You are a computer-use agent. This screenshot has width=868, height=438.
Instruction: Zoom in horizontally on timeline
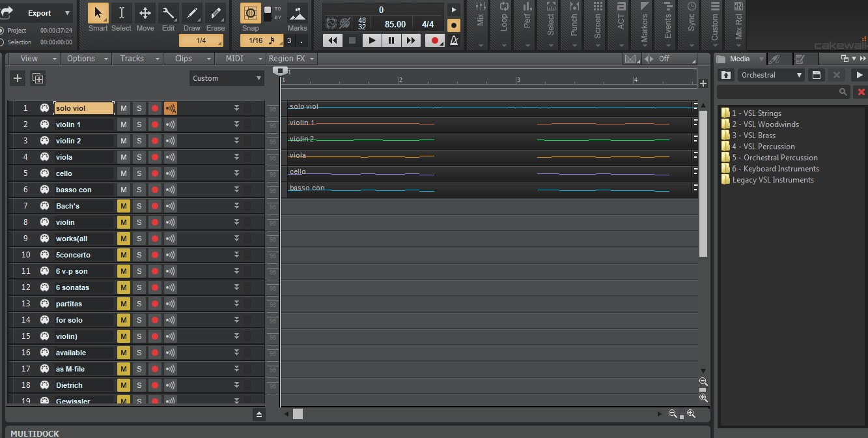click(x=691, y=414)
